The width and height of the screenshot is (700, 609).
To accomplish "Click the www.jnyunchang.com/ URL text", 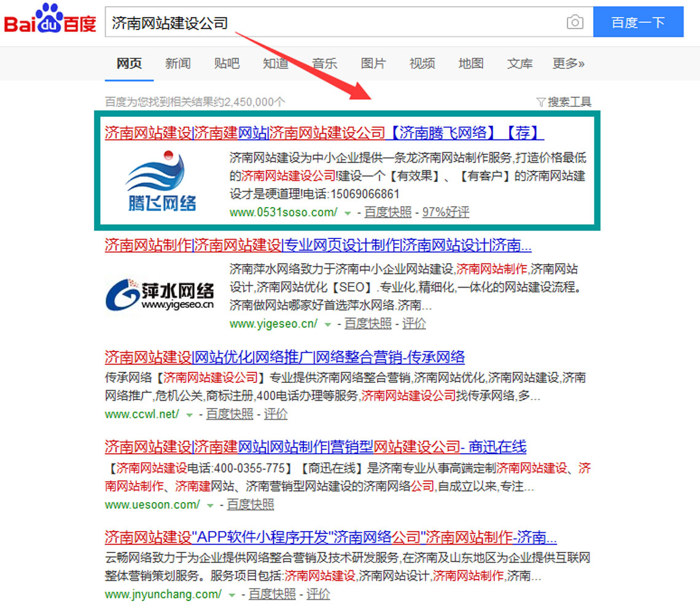I will 163,594.
